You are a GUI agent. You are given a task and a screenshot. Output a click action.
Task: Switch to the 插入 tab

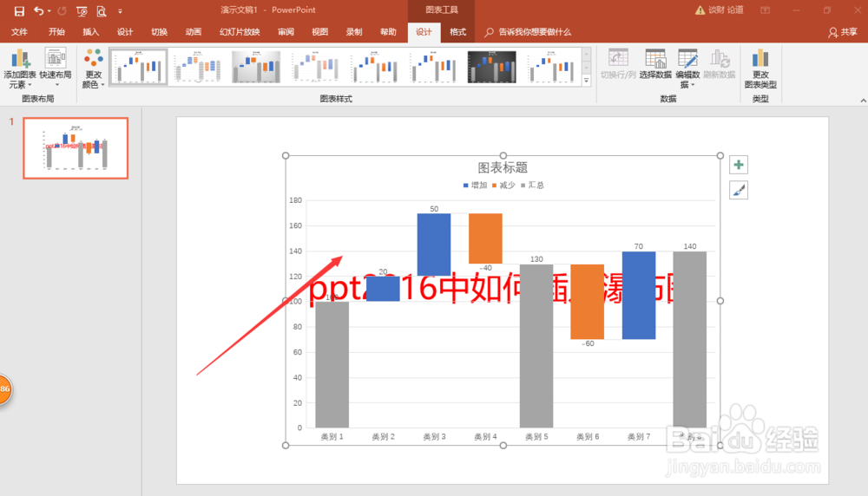click(x=91, y=32)
